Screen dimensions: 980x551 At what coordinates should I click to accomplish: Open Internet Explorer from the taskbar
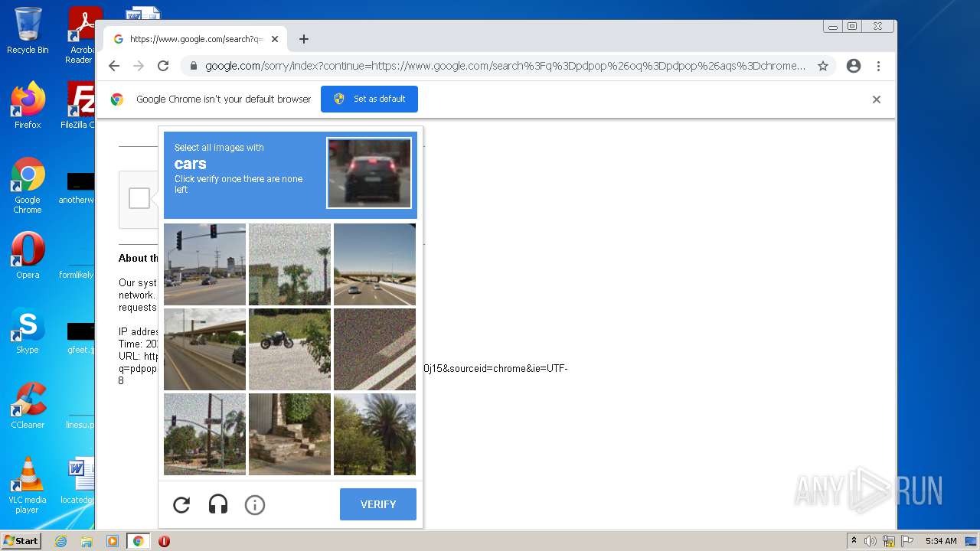pos(60,541)
